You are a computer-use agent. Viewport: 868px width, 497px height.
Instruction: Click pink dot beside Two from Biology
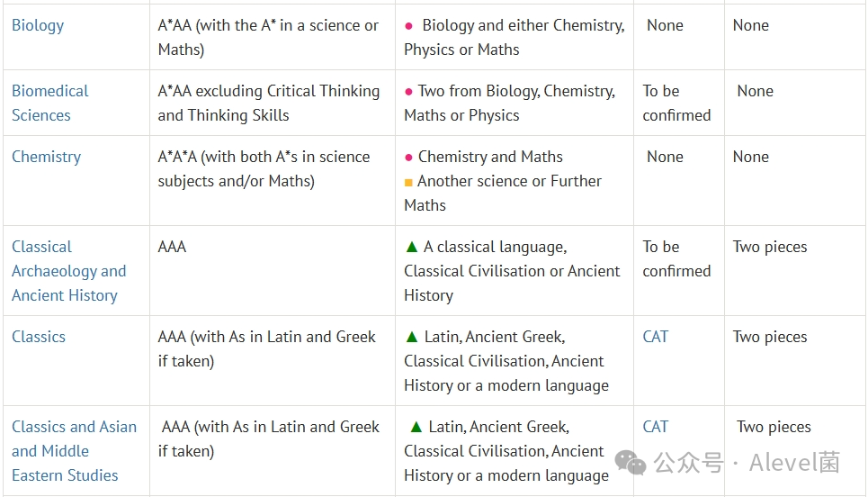point(408,92)
